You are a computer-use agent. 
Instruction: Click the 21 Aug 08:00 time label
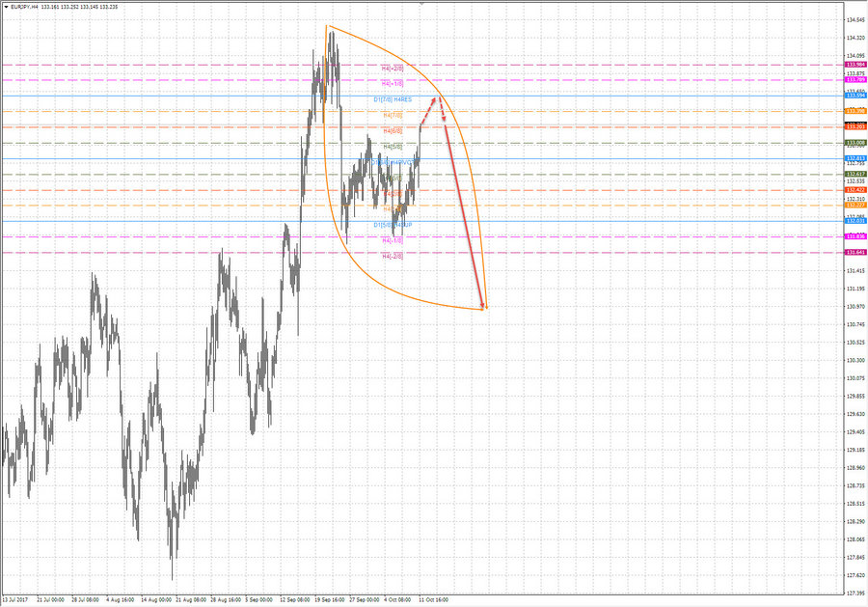coord(191,600)
